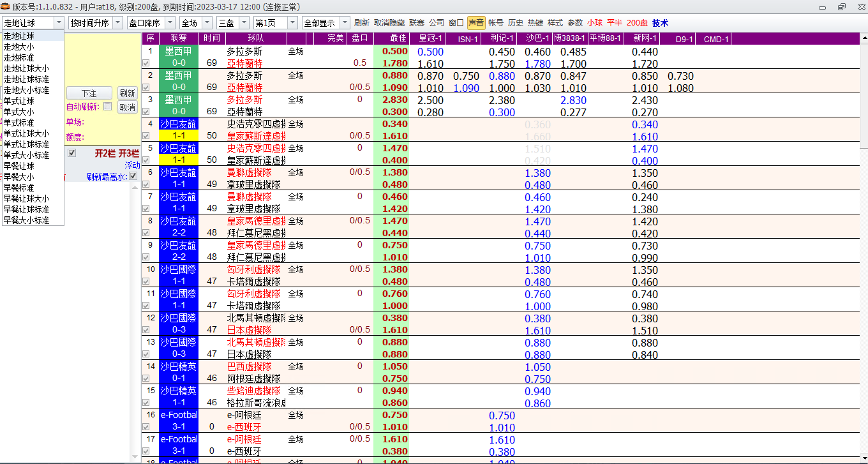The height and width of the screenshot is (464, 868).
Task: Click the app icon in the title bar
Action: pos(6,6)
